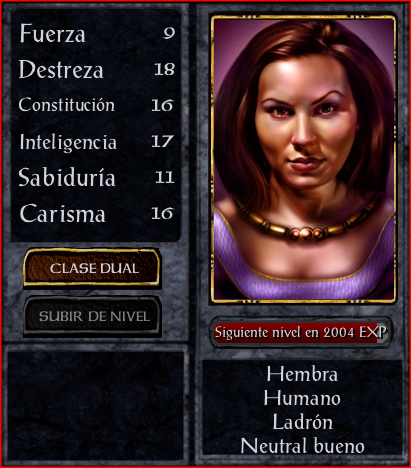Click the Constitución attribute label
The width and height of the screenshot is (411, 468).
pos(67,105)
